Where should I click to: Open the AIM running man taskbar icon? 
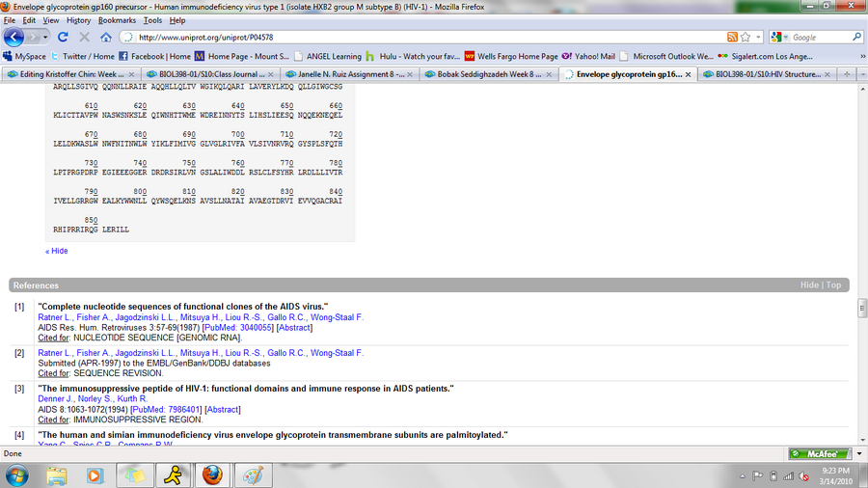tap(170, 474)
